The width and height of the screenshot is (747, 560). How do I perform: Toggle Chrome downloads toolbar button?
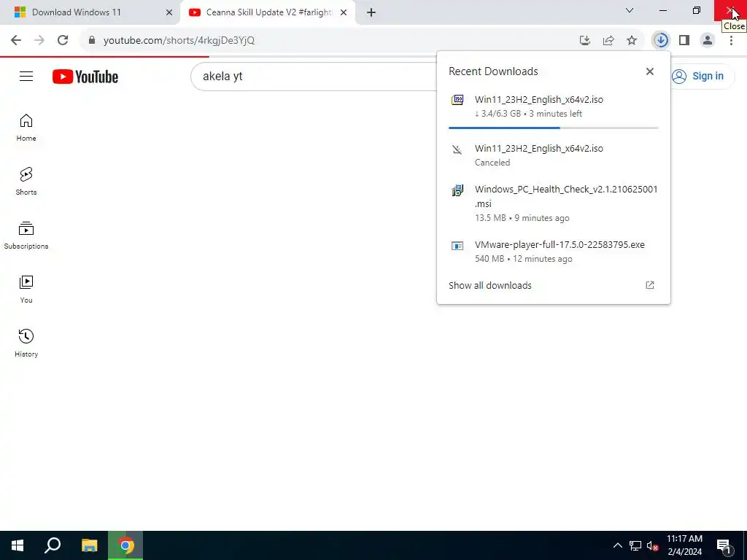point(661,41)
